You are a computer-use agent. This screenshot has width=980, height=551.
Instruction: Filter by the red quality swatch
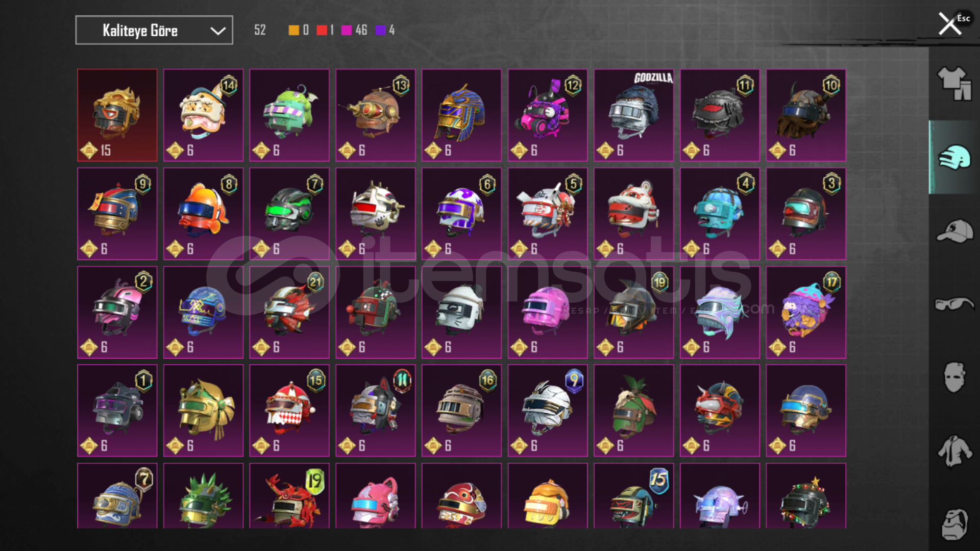[322, 30]
